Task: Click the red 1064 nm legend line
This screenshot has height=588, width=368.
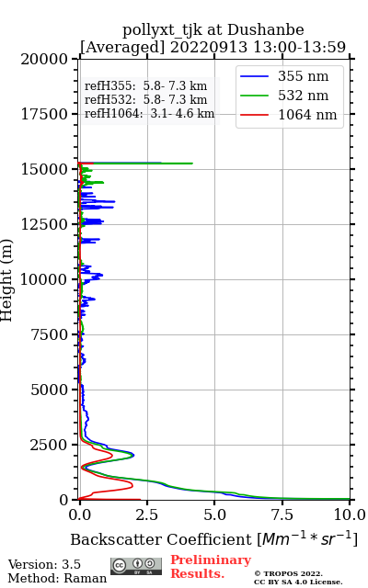Action: pos(254,115)
